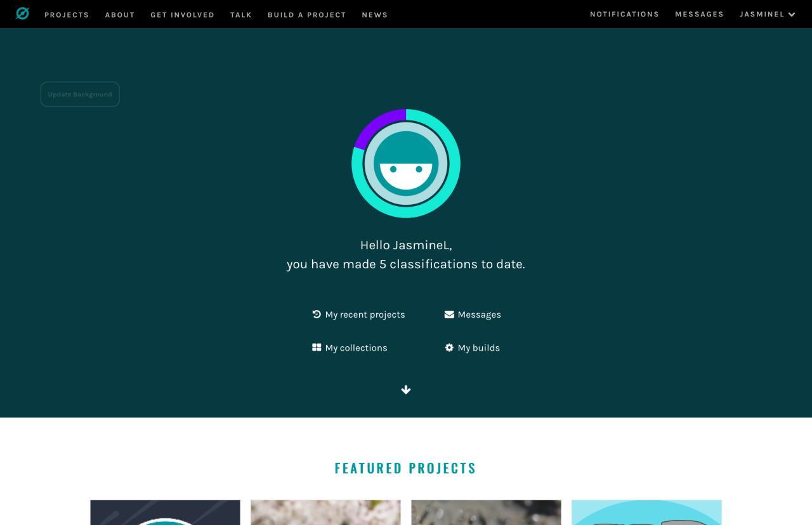
Task: Click the Update Background button
Action: (80, 94)
